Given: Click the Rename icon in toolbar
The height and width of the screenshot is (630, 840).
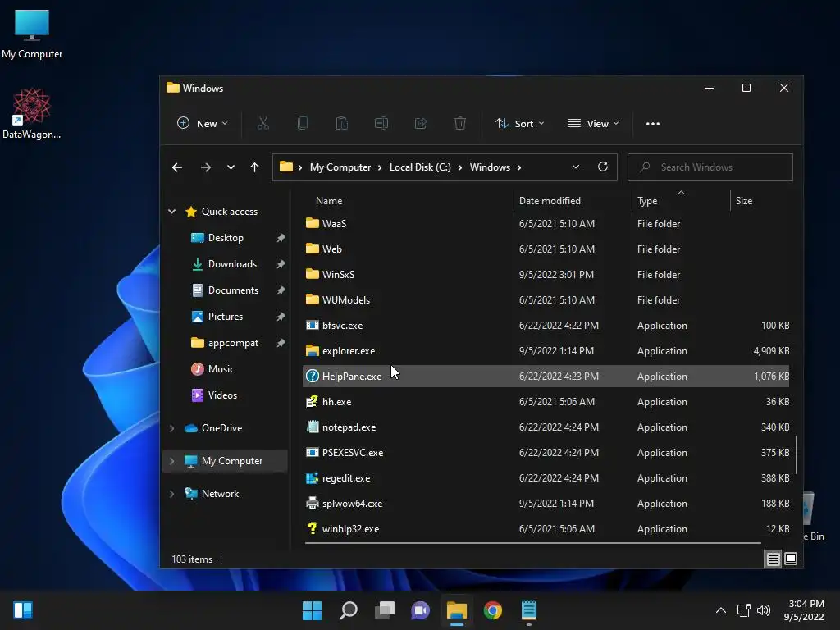Looking at the screenshot, I should tap(381, 124).
